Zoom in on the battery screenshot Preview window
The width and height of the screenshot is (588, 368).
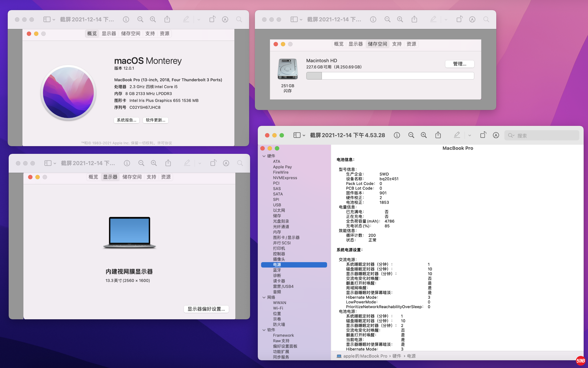[x=424, y=135]
